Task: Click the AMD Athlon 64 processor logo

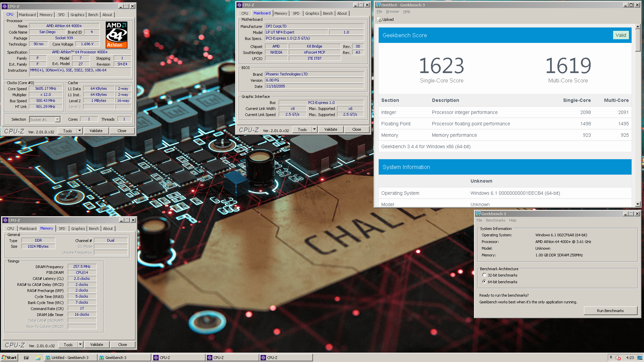Action: (x=116, y=35)
